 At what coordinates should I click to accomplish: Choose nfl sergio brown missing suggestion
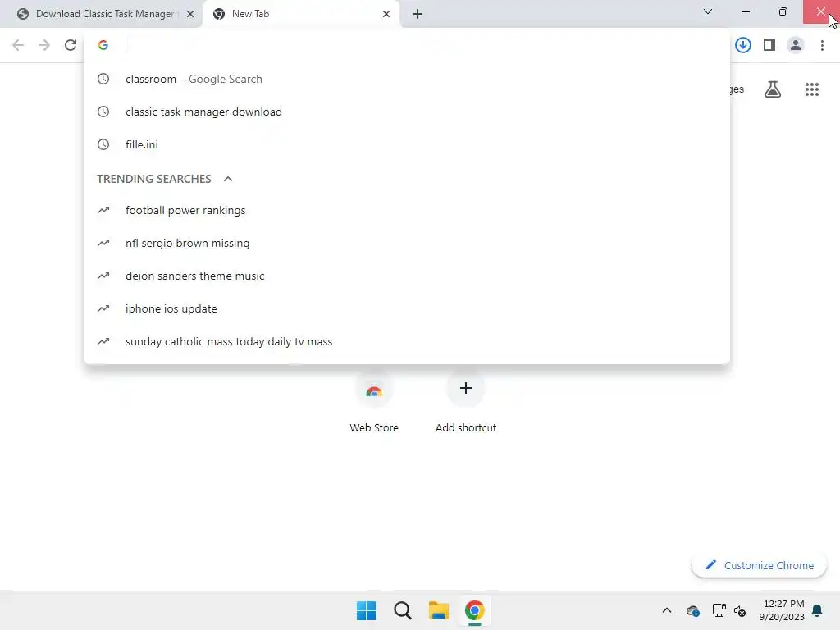(407, 243)
